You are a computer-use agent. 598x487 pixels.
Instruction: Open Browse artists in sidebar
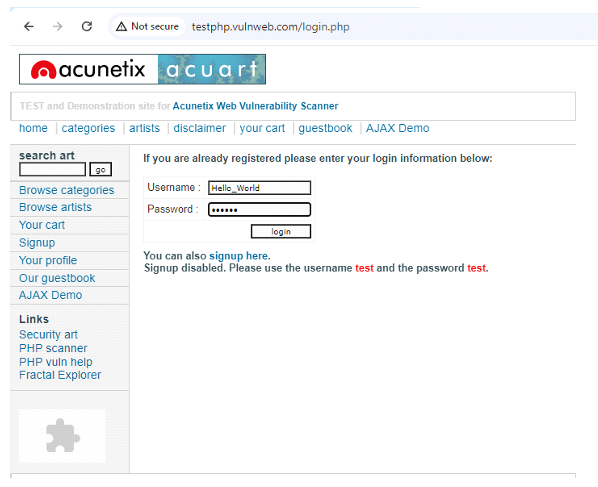[55, 207]
